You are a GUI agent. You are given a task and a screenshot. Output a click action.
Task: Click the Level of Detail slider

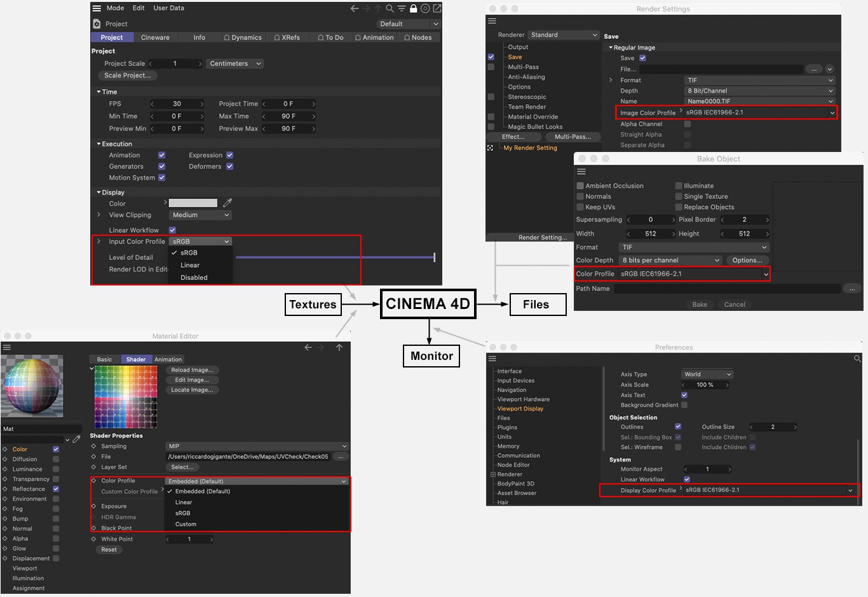(335, 257)
